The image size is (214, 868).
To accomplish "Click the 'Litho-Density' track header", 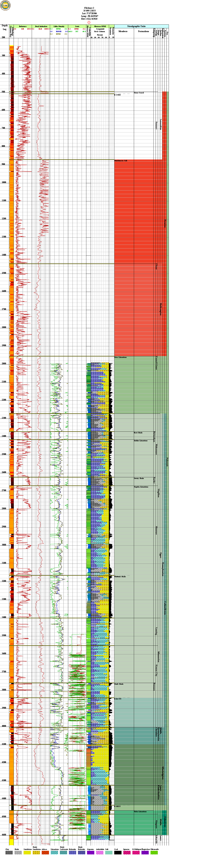I will point(59,26).
